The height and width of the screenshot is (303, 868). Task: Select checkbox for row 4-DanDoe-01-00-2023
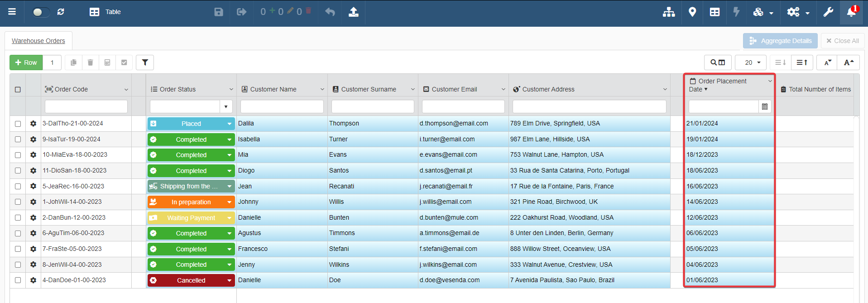[18, 280]
